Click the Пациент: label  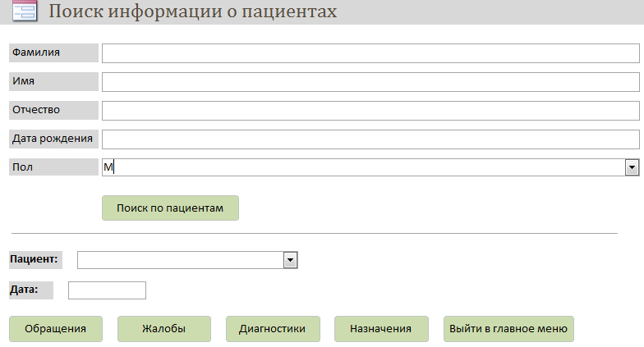(x=34, y=259)
